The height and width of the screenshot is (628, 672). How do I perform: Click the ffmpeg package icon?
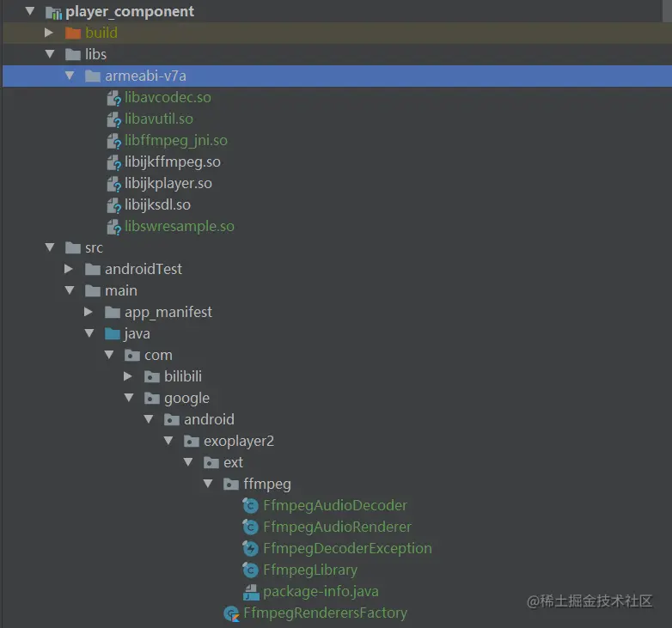pos(231,485)
